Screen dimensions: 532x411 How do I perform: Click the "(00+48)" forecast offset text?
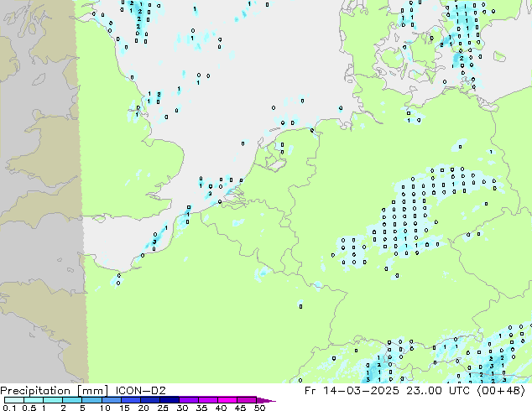click(x=501, y=391)
